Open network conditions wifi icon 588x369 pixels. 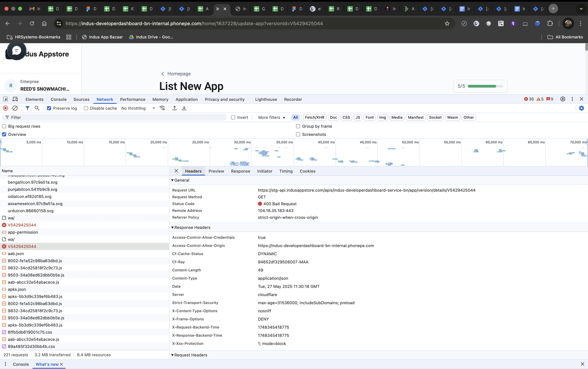162,108
